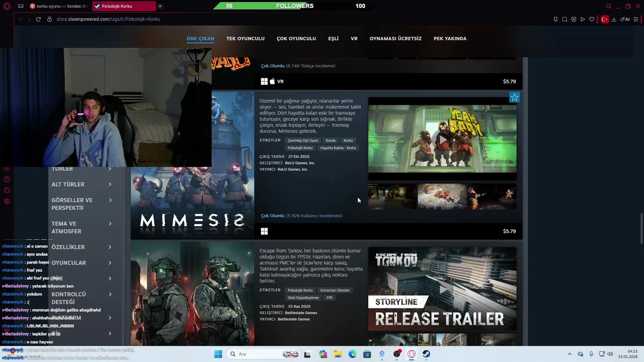The image size is (644, 362).
Task: Select 'Psikolojik Korku' browser tab
Action: coord(124,6)
